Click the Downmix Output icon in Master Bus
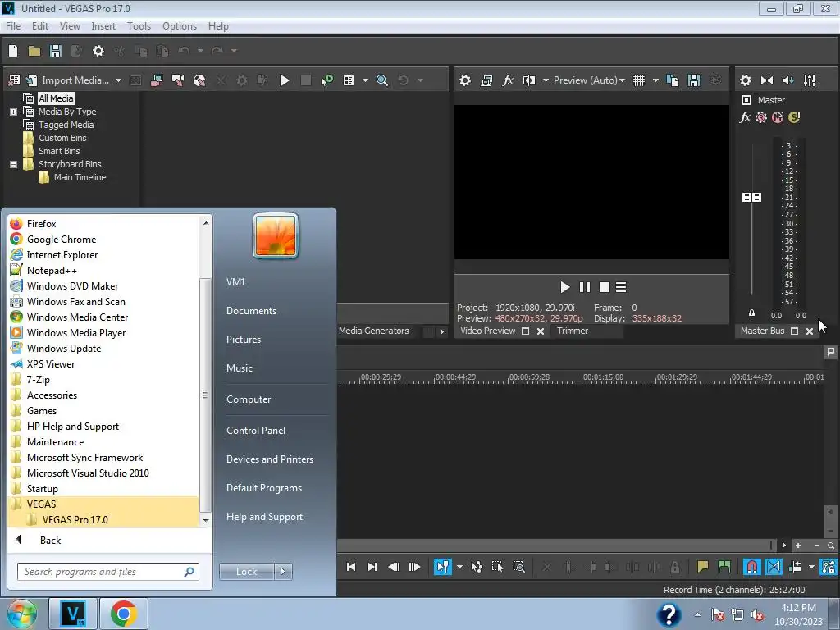The image size is (840, 630). [x=767, y=80]
